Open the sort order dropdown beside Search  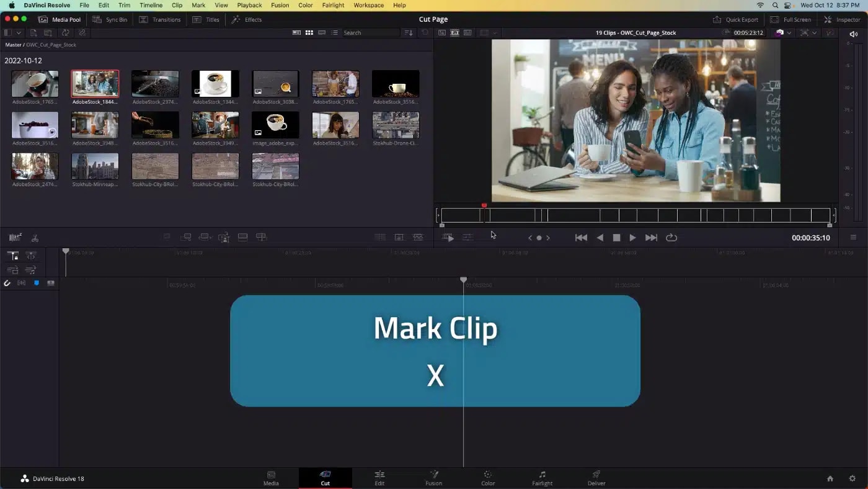[408, 32]
